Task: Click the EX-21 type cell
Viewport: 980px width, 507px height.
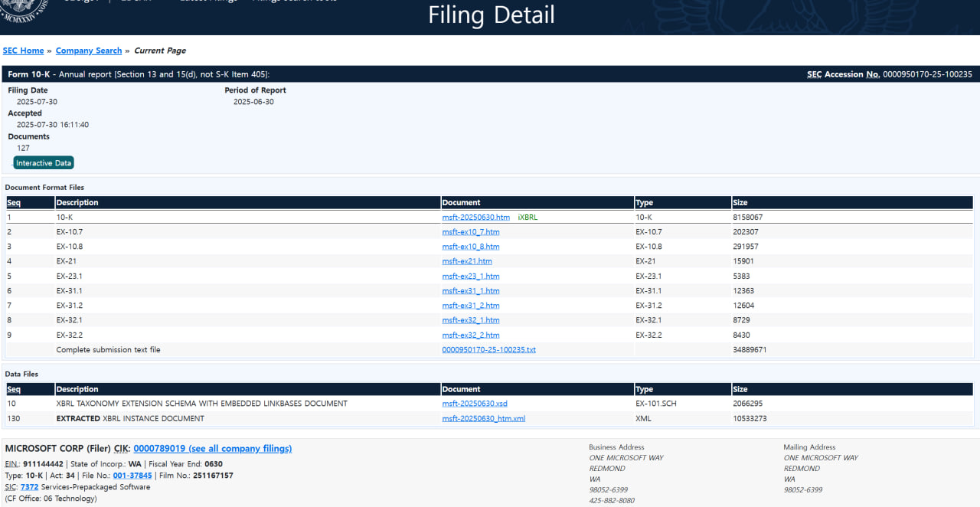Action: pyautogui.click(x=645, y=261)
